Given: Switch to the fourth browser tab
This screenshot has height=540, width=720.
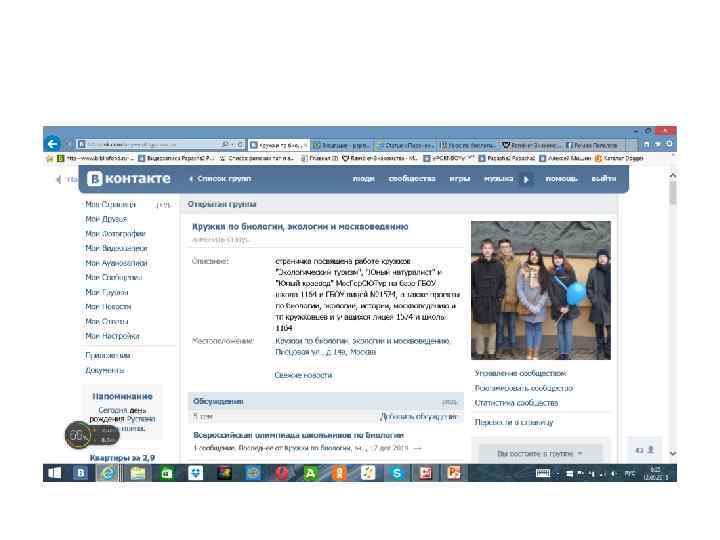Looking at the screenshot, I should click(x=468, y=145).
